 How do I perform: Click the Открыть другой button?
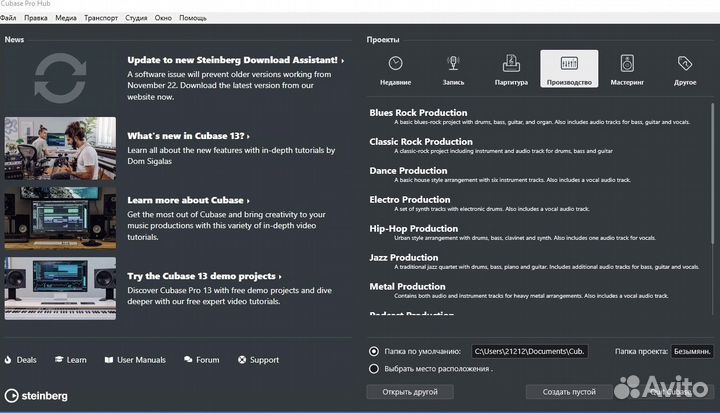[x=410, y=392]
